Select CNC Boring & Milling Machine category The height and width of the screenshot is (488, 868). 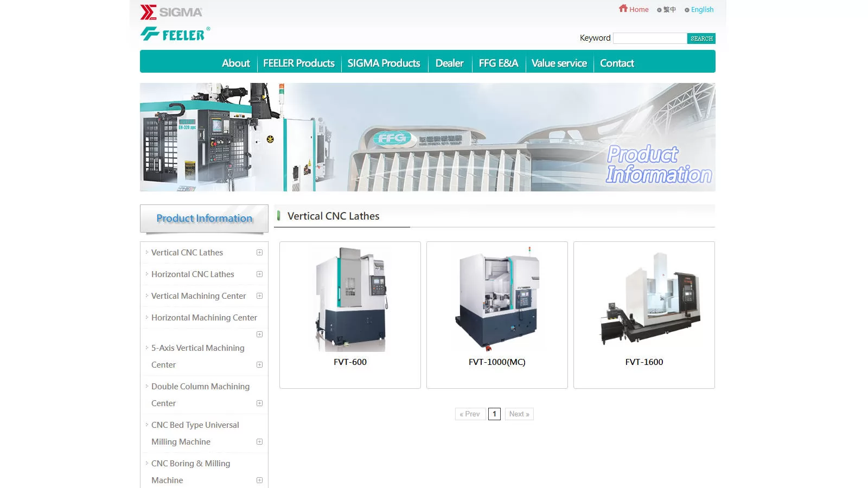(191, 472)
